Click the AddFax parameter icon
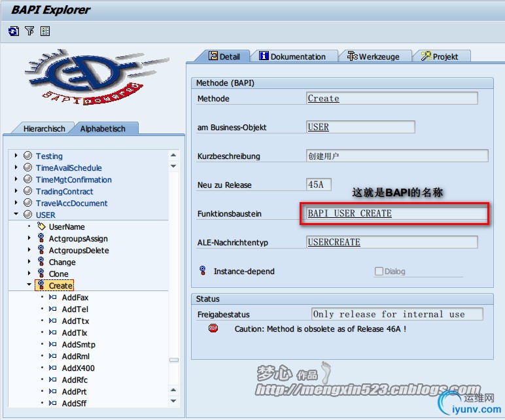 [52, 297]
